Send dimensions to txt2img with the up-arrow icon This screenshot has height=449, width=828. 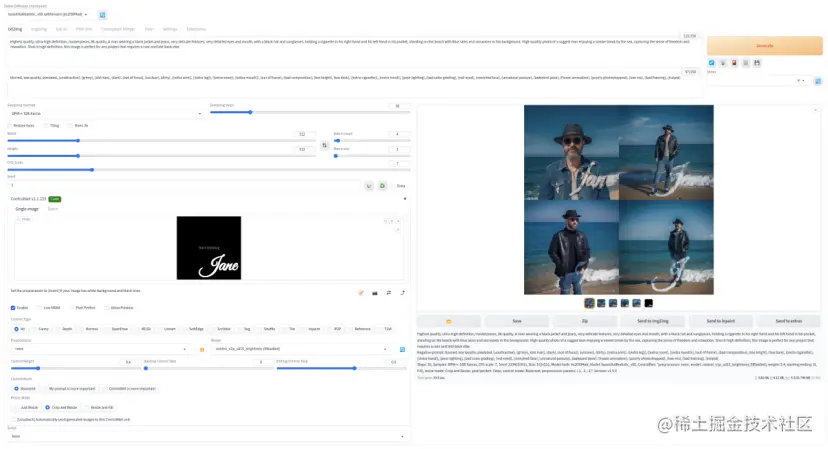coord(402,293)
